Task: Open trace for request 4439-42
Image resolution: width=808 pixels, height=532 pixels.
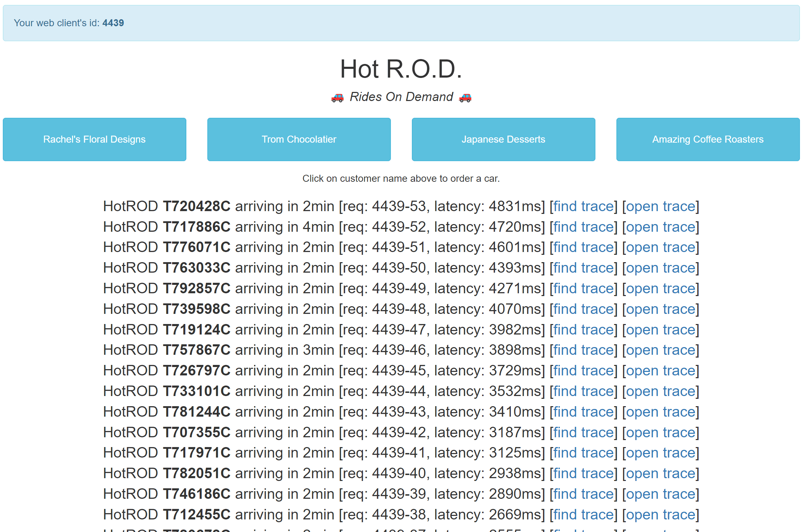Action: click(660, 433)
